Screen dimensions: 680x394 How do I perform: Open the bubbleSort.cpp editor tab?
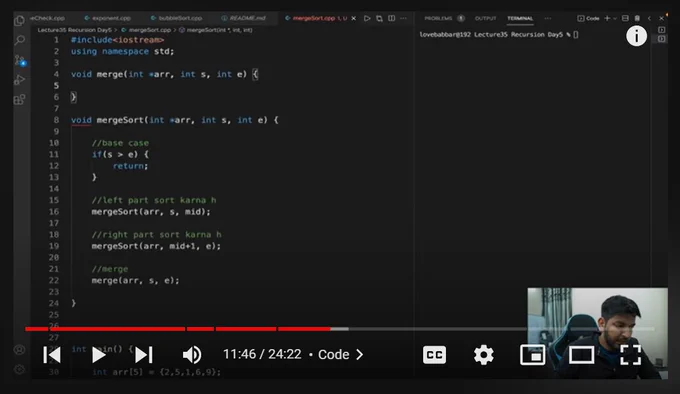pos(176,18)
